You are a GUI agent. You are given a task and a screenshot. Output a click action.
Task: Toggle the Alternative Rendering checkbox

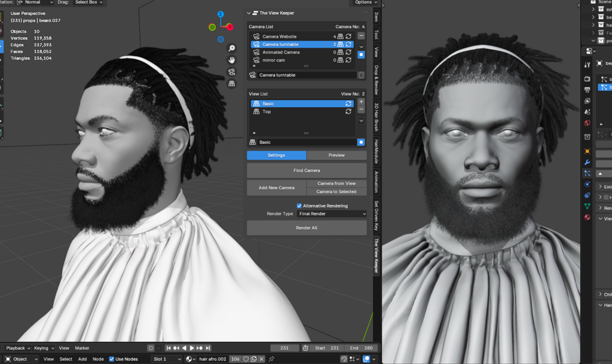(299, 206)
